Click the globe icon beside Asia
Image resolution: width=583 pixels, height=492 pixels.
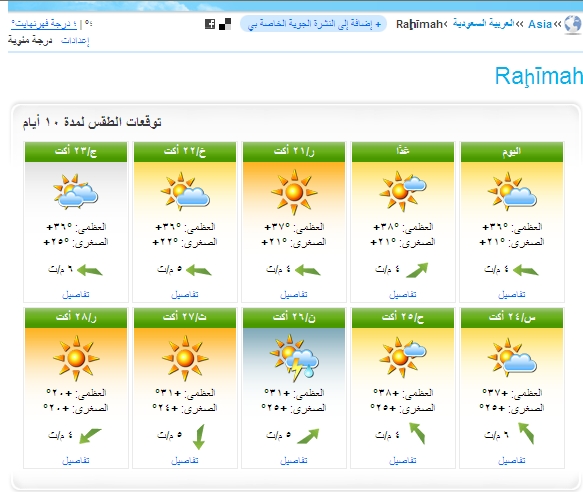573,25
